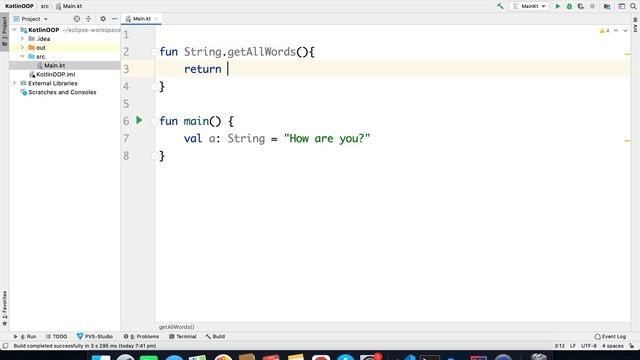The image size is (640, 360).
Task: Open the Project view selector dropdown
Action: point(31,19)
